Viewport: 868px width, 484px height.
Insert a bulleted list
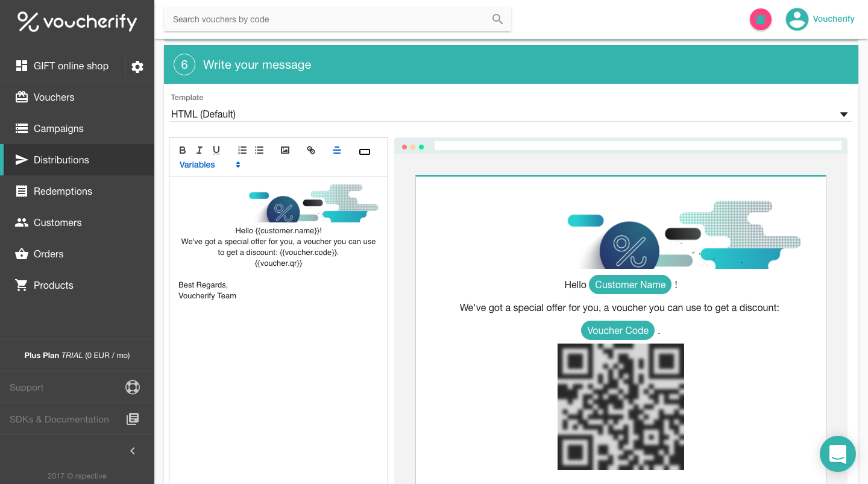tap(259, 150)
